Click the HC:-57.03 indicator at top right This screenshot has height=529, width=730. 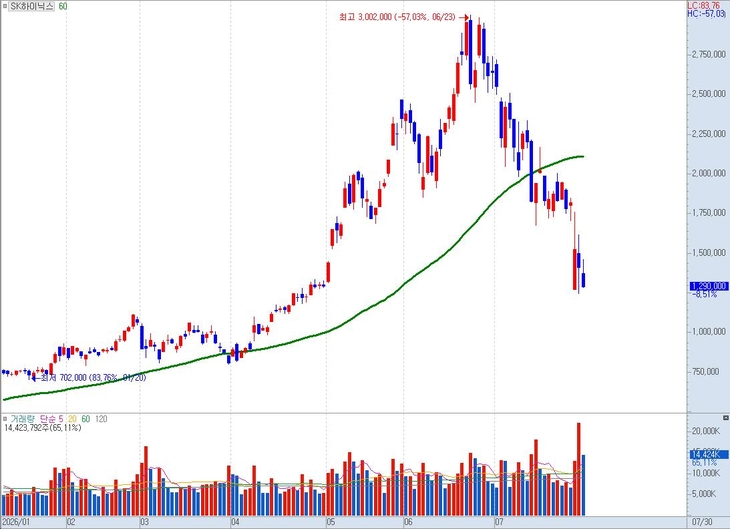706,14
